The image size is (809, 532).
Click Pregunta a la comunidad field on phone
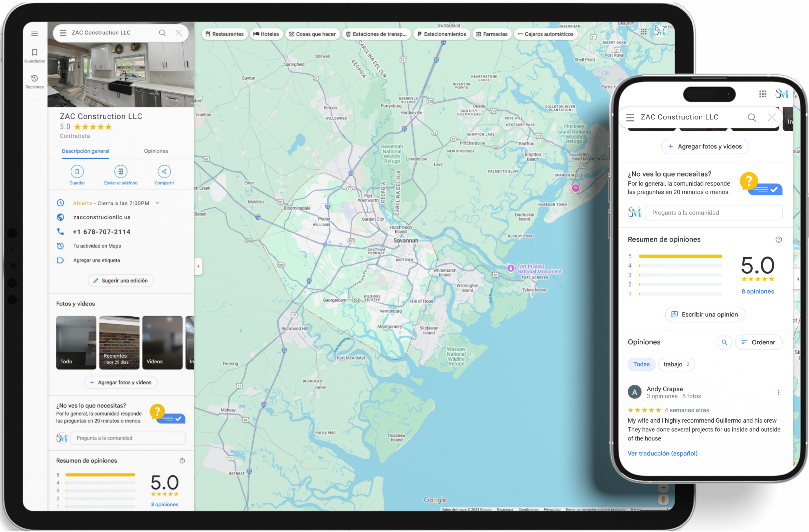tap(714, 213)
